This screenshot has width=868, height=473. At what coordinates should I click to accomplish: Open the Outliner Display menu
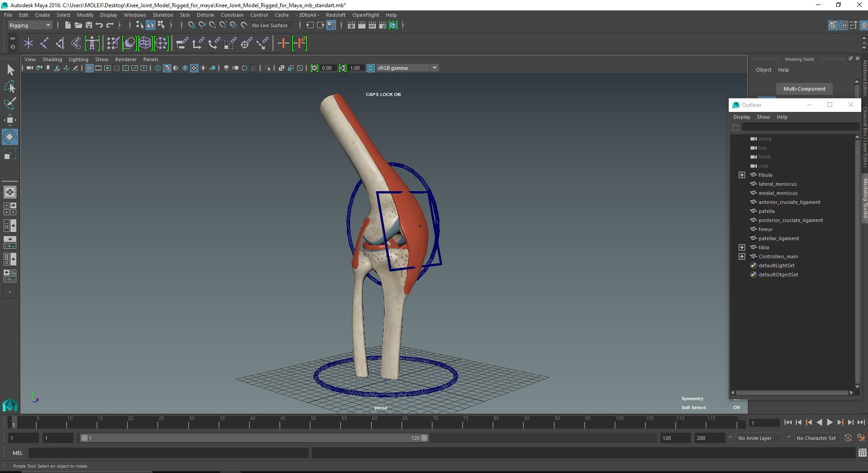tap(741, 117)
